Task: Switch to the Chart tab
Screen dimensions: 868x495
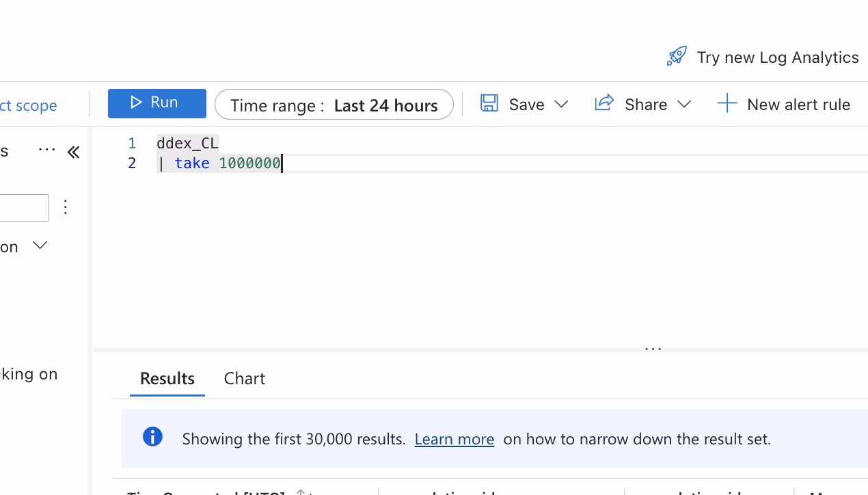Action: [245, 378]
